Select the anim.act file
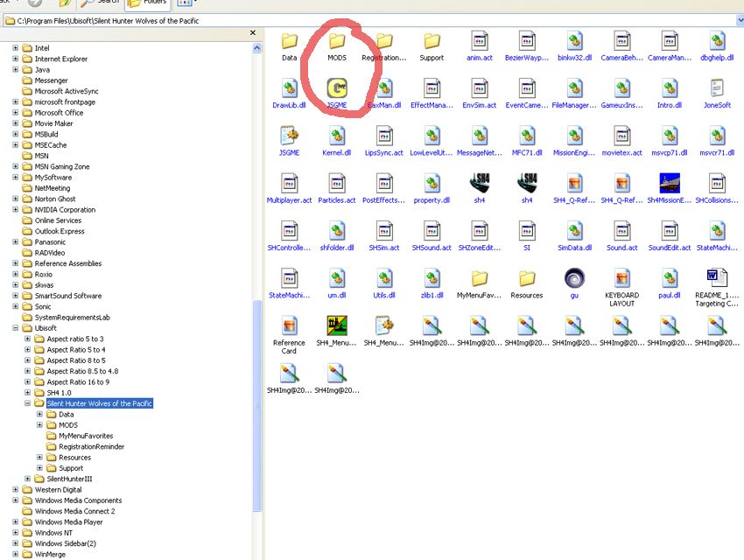Screen dimensions: 744x560 pos(480,41)
